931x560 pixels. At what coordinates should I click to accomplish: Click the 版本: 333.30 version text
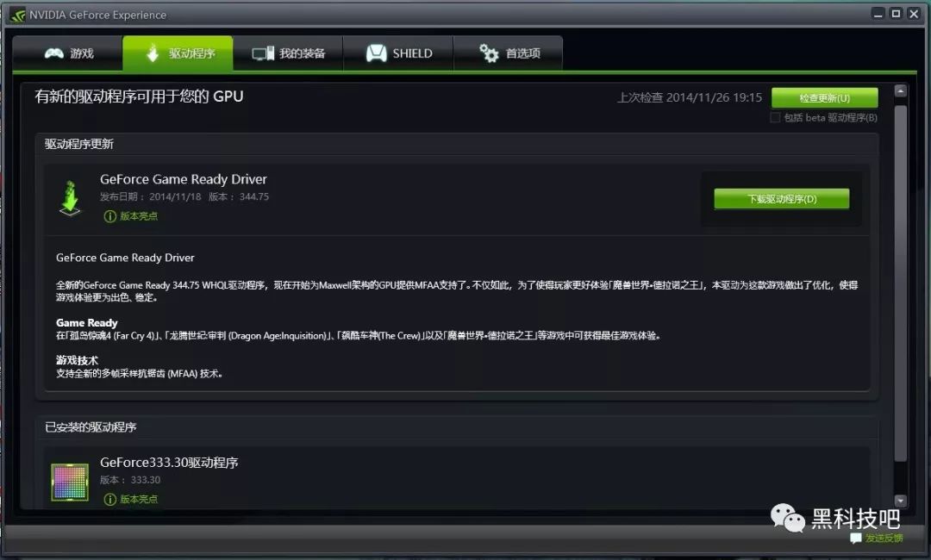(x=130, y=479)
